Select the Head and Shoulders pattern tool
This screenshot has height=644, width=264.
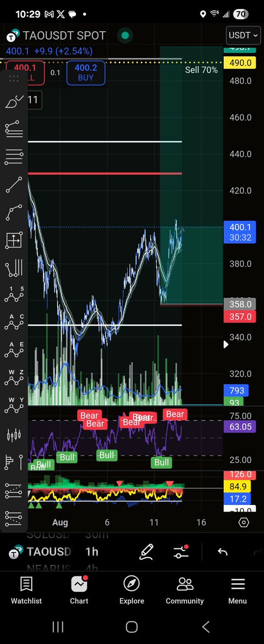tap(14, 268)
